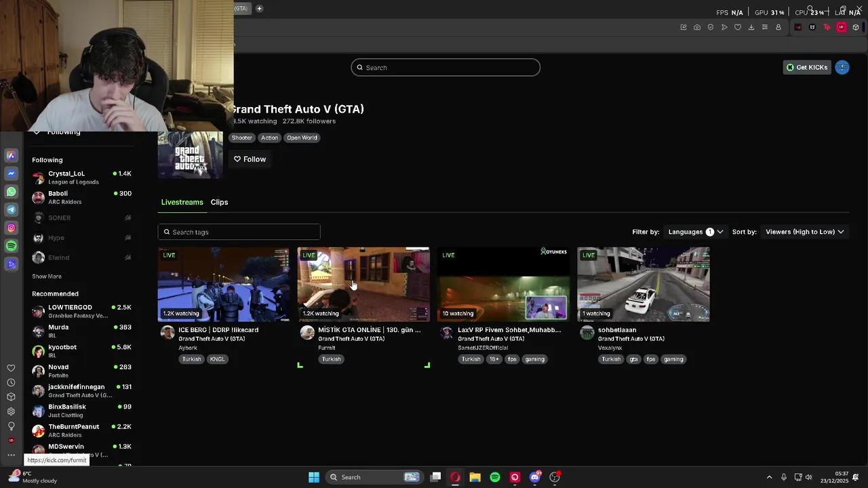Click the heart bookmark toolbar icon
Viewport: 868px width, 488px height.
coord(738,27)
